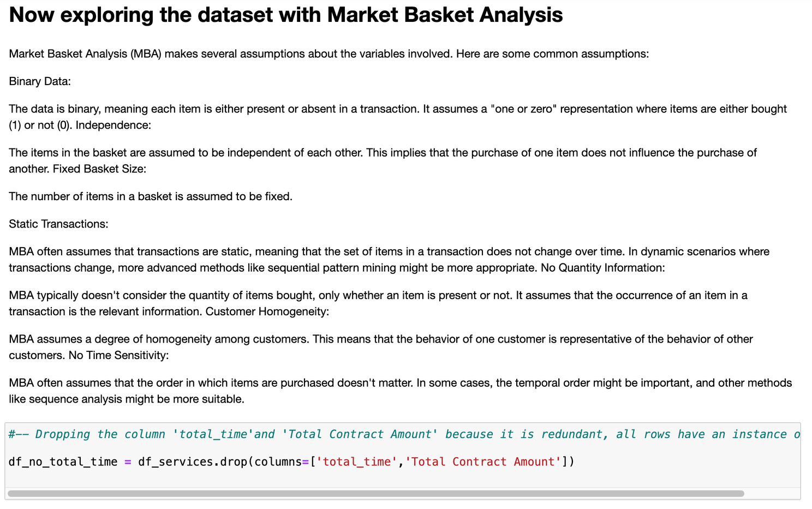812x509 pixels.
Task: Click the 'like sequence analysis might be more suitable' line
Action: point(127,399)
